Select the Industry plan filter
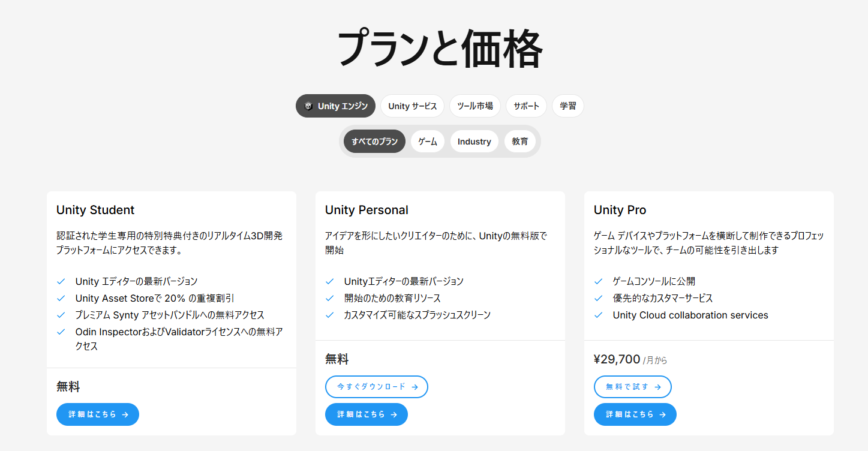 pyautogui.click(x=474, y=141)
